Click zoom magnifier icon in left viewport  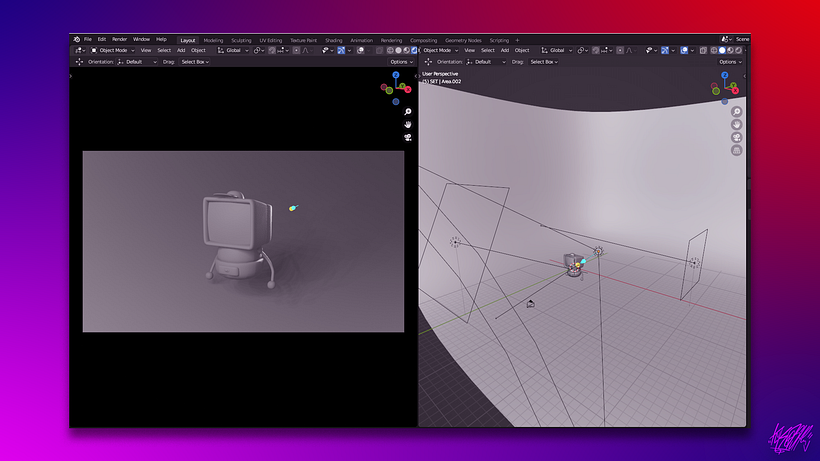coord(408,112)
